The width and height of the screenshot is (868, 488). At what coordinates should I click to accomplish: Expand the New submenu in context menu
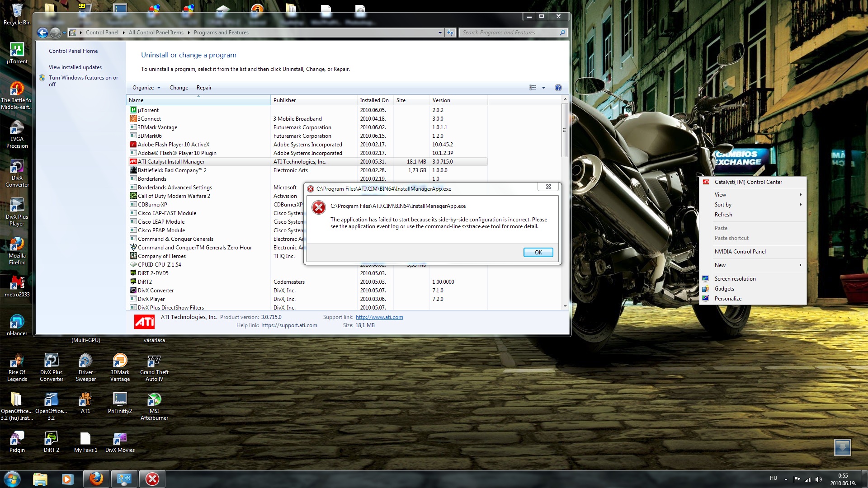point(753,265)
